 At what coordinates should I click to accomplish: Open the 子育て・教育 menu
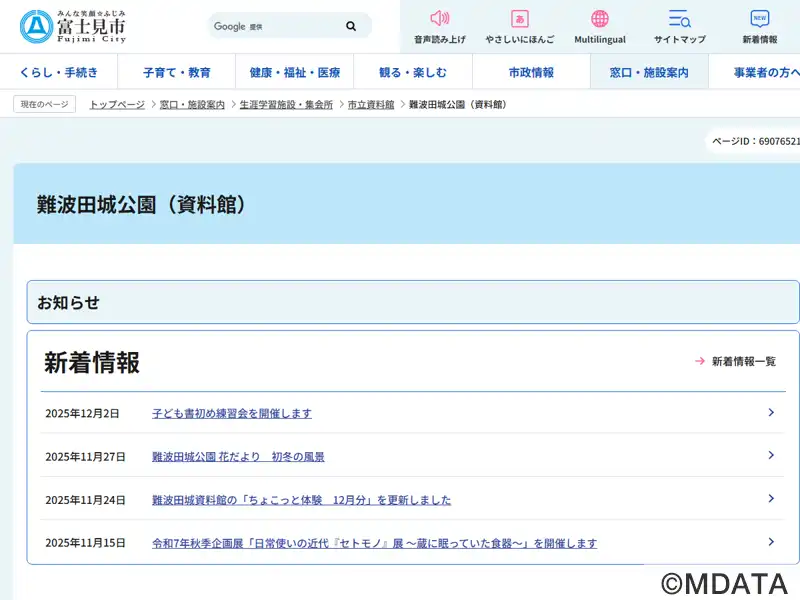(177, 72)
